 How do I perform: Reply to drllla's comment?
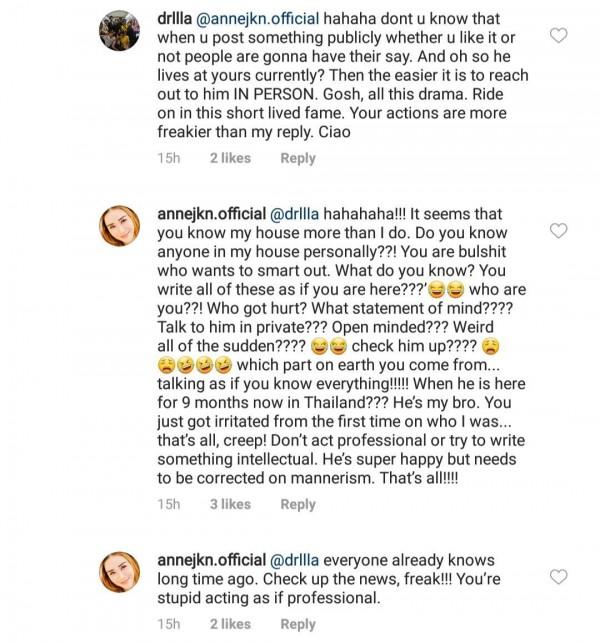tap(298, 158)
